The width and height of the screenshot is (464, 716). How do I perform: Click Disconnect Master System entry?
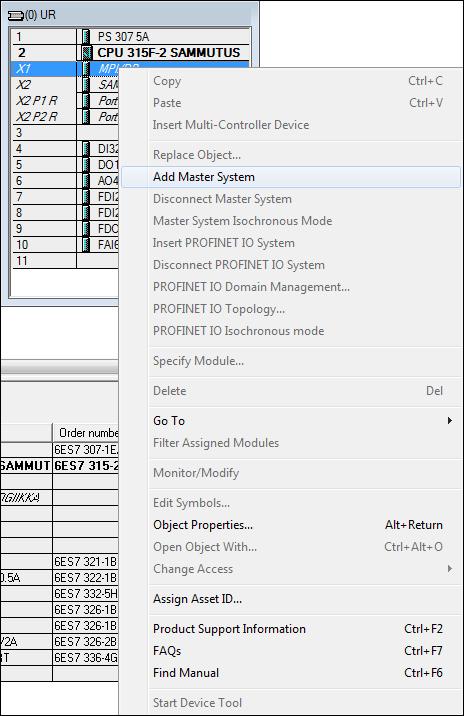pos(291,199)
